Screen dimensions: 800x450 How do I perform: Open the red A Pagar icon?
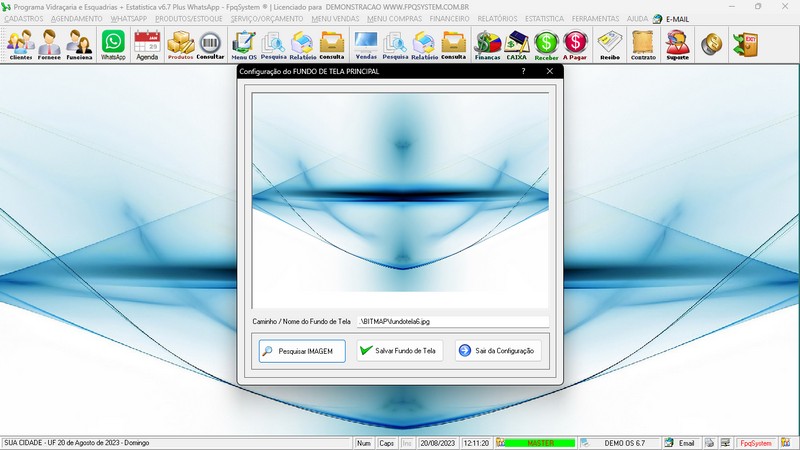pos(575,45)
